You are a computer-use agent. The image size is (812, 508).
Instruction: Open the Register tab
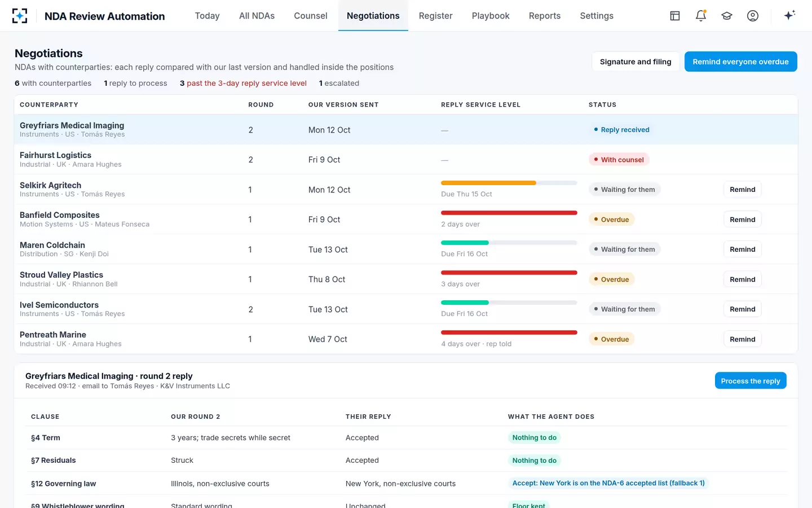tap(436, 16)
